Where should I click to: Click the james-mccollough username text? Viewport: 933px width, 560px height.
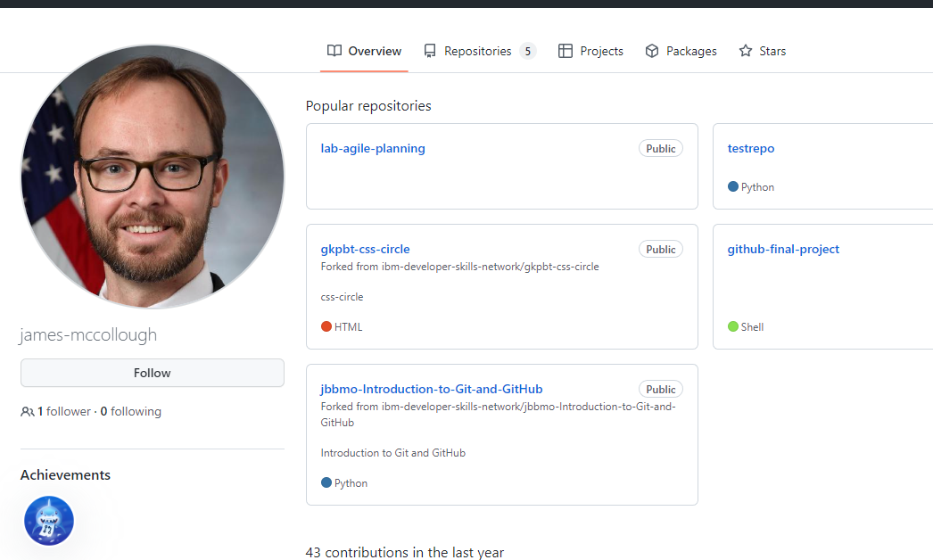pos(88,334)
